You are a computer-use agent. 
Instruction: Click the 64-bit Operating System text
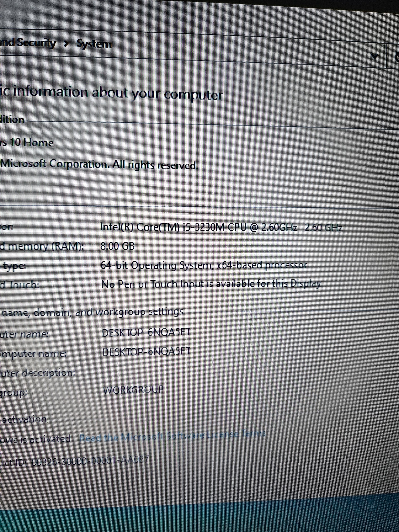(203, 265)
